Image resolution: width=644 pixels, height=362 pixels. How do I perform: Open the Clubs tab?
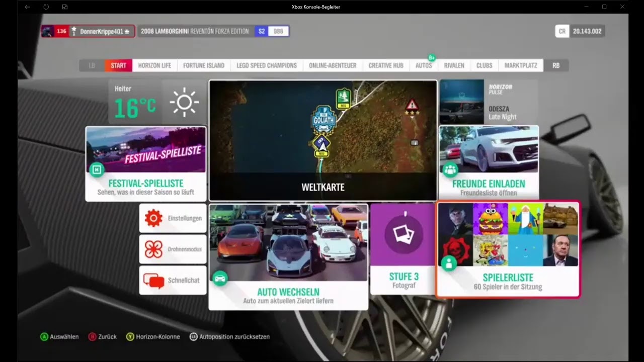click(x=484, y=65)
